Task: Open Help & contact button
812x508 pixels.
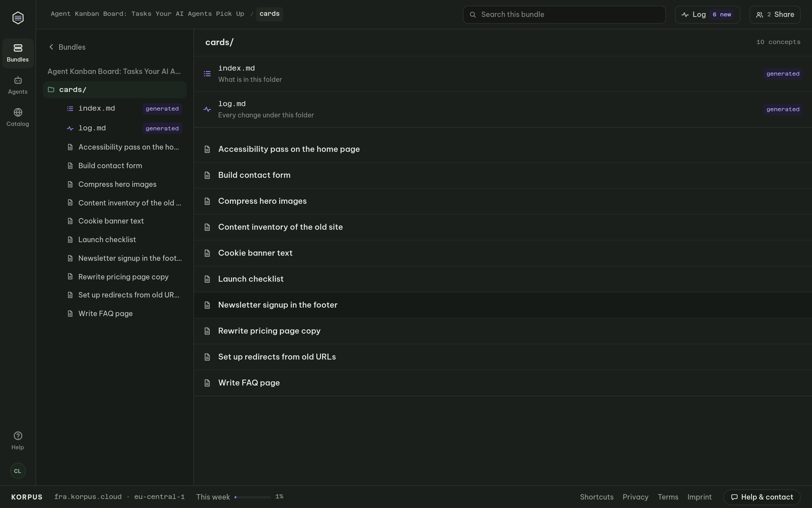Action: coord(762,497)
